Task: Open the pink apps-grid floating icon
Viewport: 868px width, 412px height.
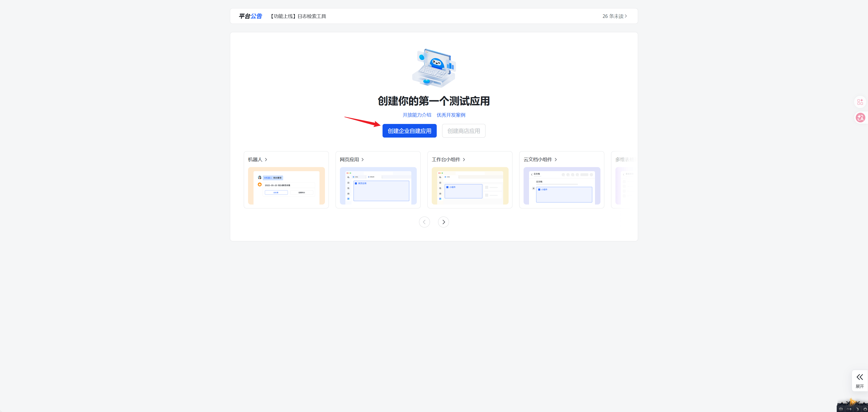Action: (x=860, y=102)
